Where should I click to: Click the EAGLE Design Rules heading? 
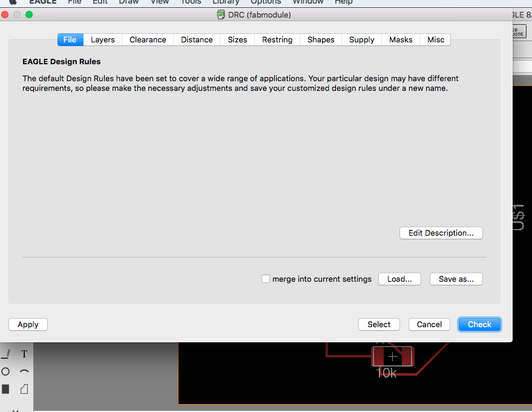61,61
